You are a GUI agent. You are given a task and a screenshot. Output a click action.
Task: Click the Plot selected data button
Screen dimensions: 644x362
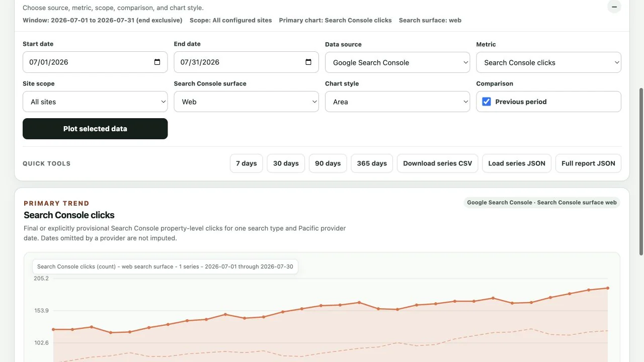95,129
